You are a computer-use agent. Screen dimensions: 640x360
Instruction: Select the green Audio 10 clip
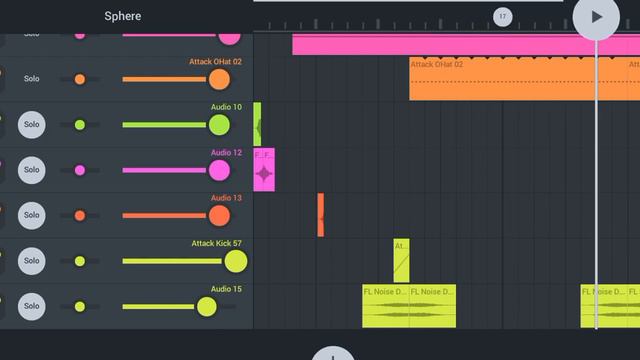[x=257, y=124]
